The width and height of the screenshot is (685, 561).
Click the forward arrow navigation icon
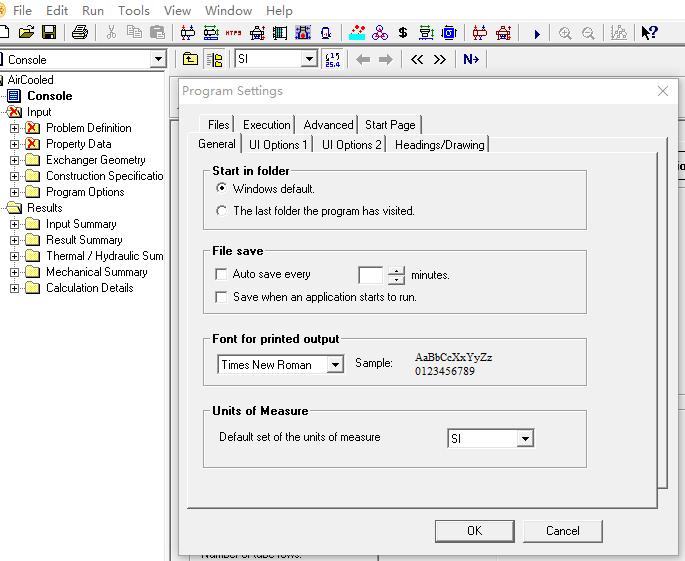[385, 59]
